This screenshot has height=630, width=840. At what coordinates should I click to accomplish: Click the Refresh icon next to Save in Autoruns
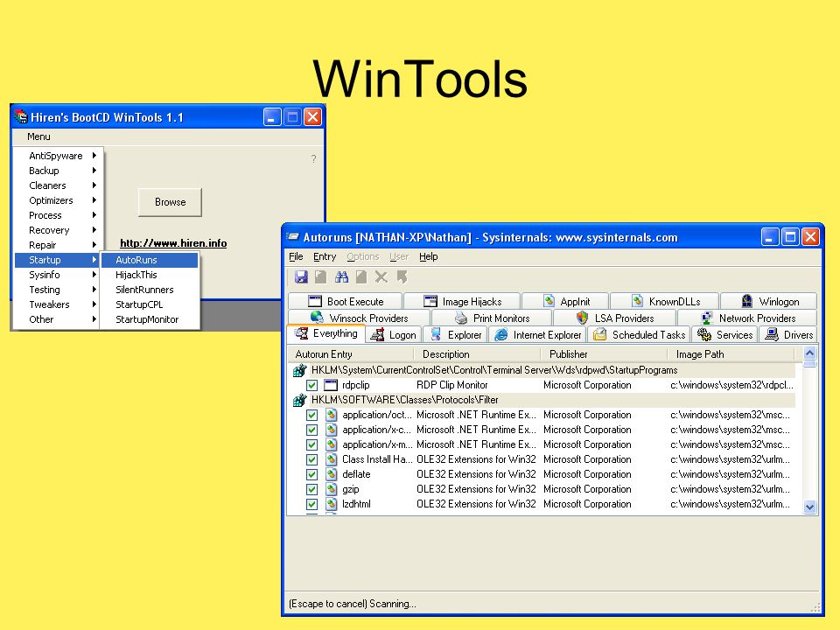tap(321, 277)
